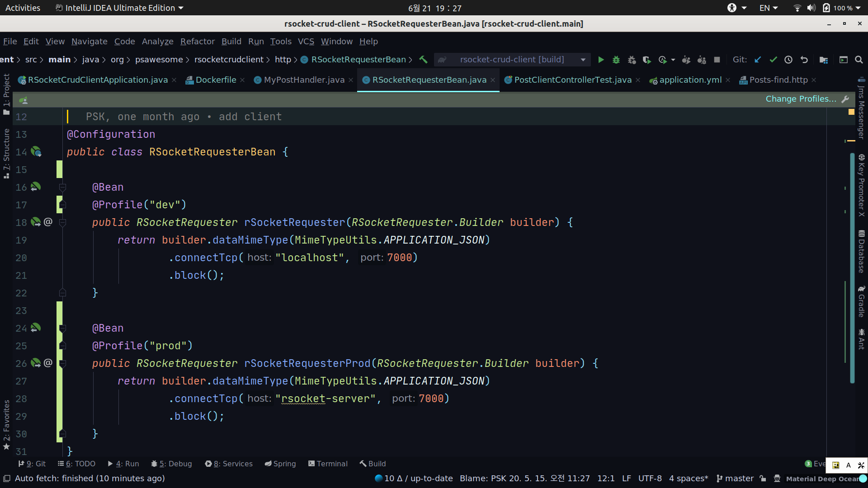
Task: Open the Refactor menu
Action: [197, 41]
